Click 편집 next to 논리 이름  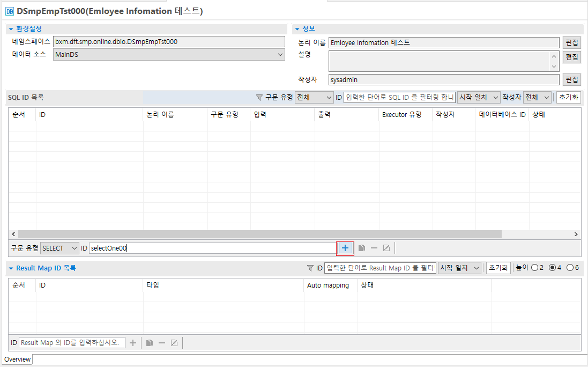pos(571,42)
